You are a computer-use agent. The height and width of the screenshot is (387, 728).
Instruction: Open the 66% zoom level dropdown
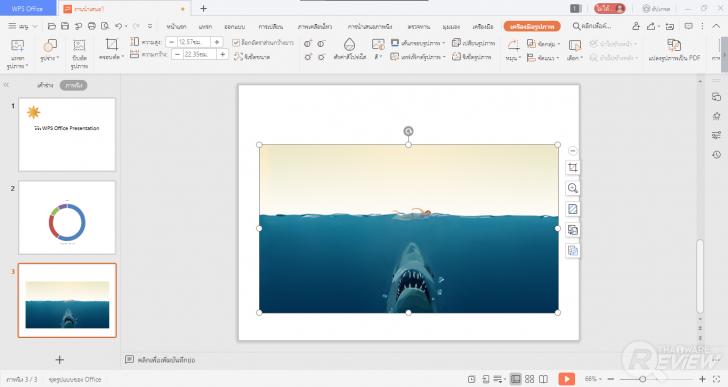click(x=593, y=379)
